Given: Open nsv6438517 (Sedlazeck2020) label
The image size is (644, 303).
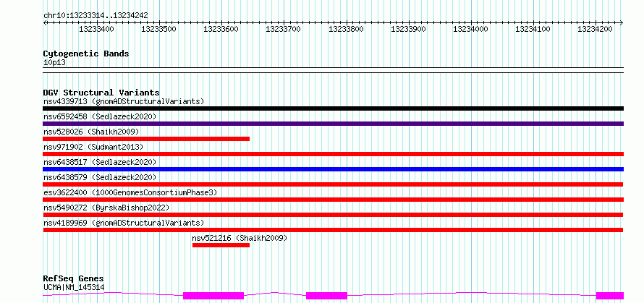Looking at the screenshot, I should tap(100, 162).
